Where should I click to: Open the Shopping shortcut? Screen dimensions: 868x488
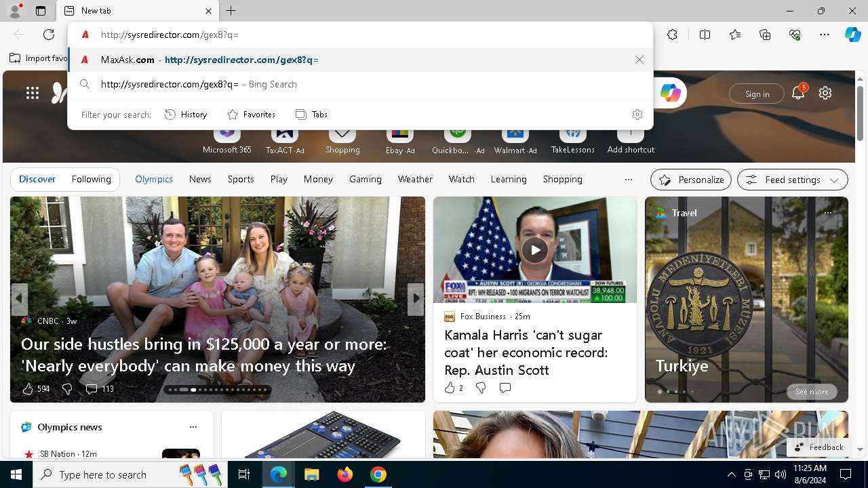click(342, 142)
